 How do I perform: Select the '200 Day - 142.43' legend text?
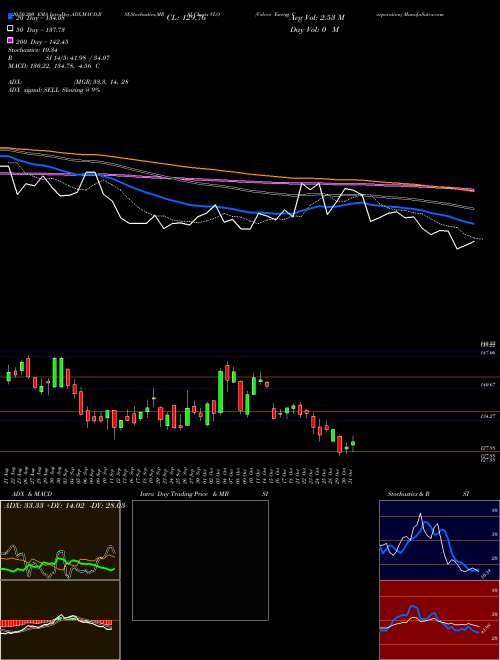(x=43, y=42)
